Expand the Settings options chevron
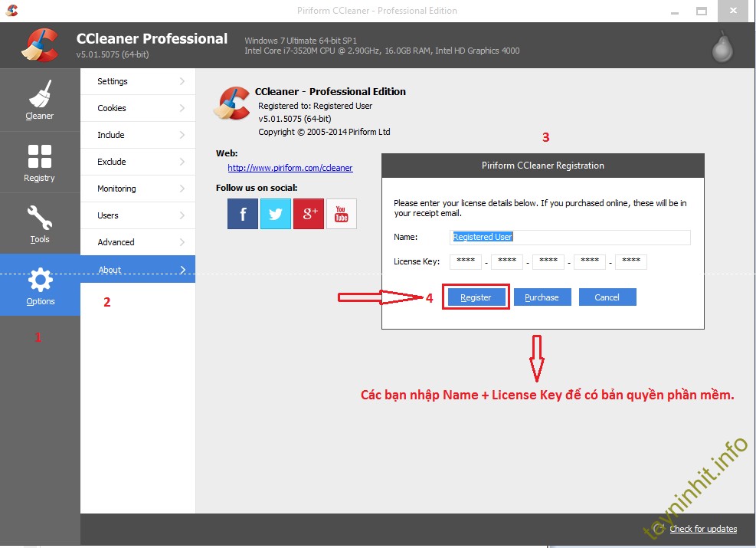The height and width of the screenshot is (548, 756). pos(182,81)
